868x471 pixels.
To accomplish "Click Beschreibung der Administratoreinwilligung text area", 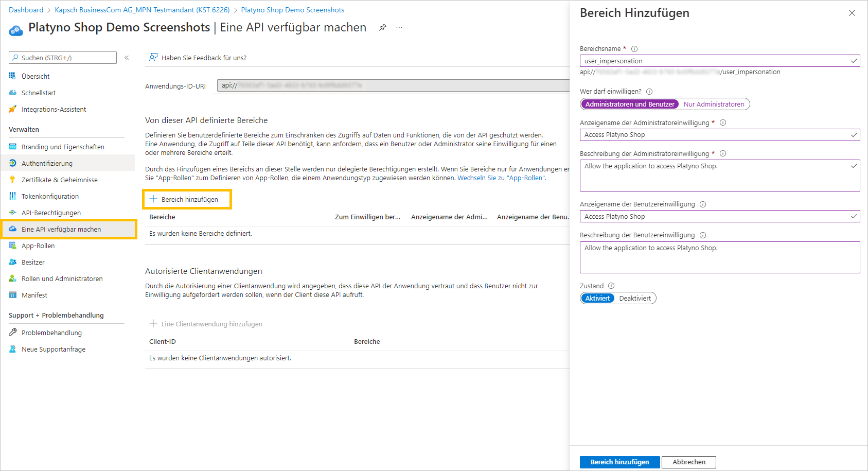I will [719, 176].
